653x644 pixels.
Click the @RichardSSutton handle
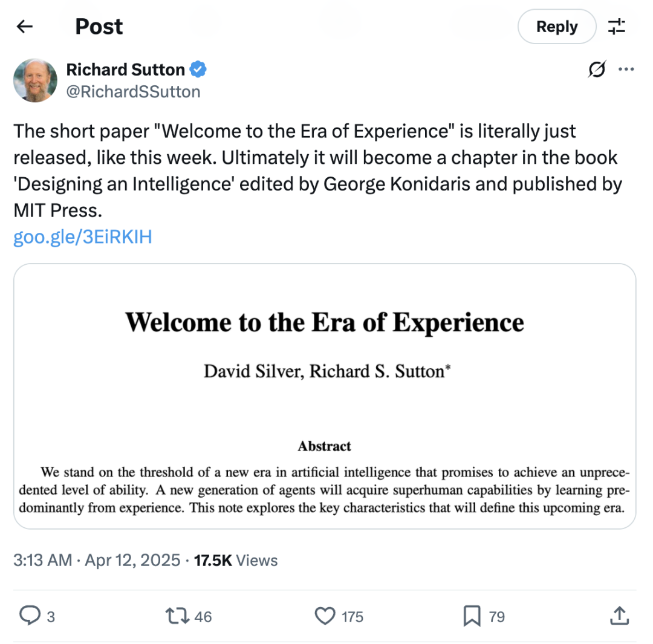click(x=133, y=91)
